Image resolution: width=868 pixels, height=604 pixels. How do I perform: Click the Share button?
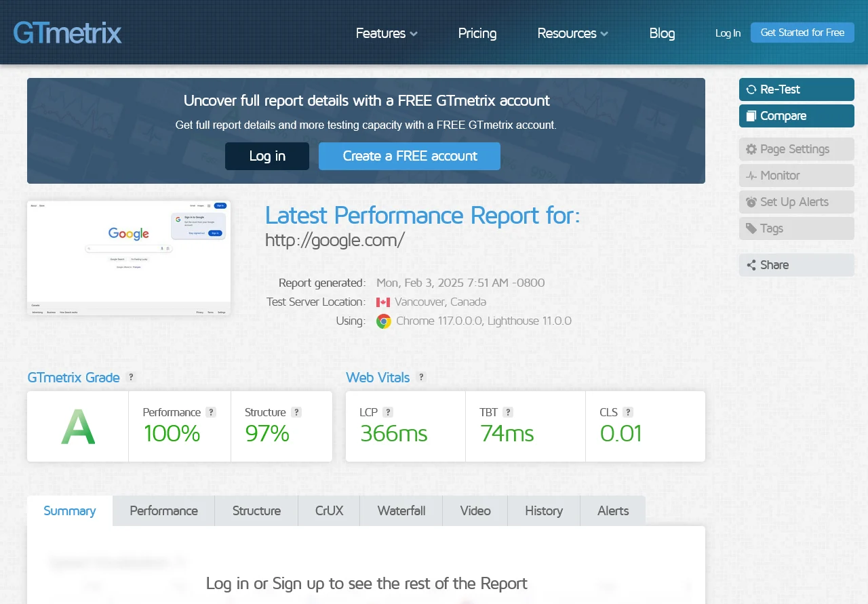[x=797, y=265]
